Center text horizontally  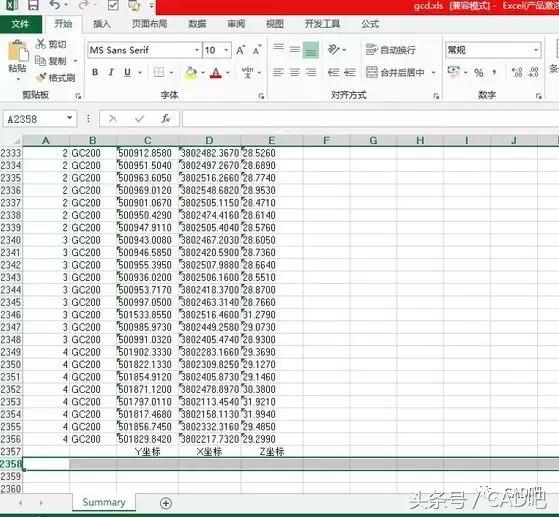pos(294,72)
